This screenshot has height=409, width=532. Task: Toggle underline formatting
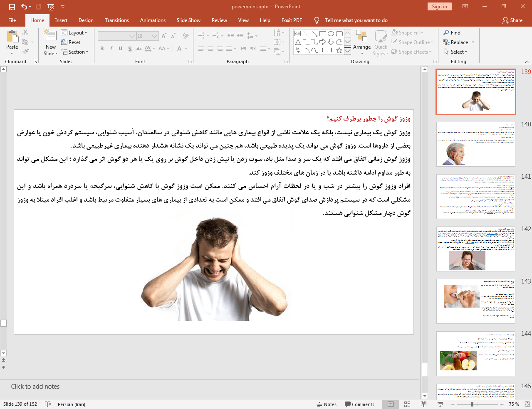[x=120, y=49]
